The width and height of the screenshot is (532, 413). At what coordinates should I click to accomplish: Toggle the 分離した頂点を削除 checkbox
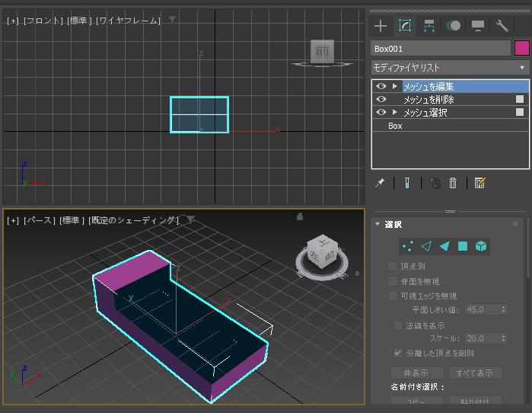pos(398,353)
